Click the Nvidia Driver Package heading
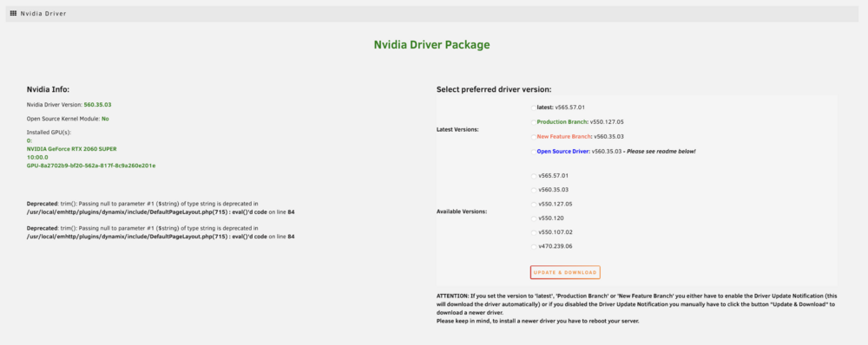Screen dimensions: 868x345 pos(431,45)
